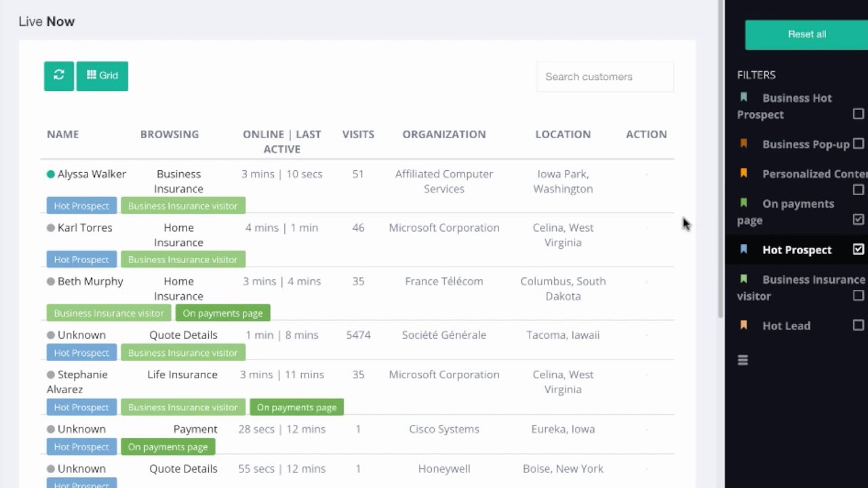
Task: Click Karl Torres's gray status dot
Action: click(x=51, y=228)
